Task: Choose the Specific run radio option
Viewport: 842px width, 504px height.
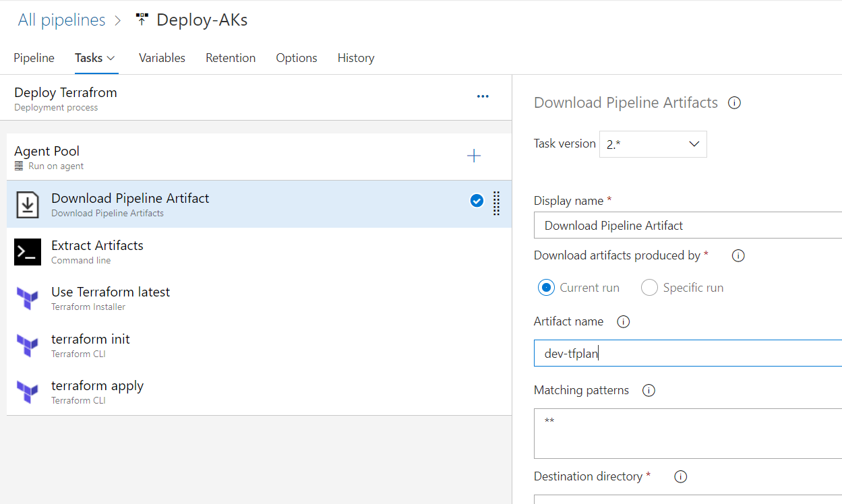Action: pos(649,287)
